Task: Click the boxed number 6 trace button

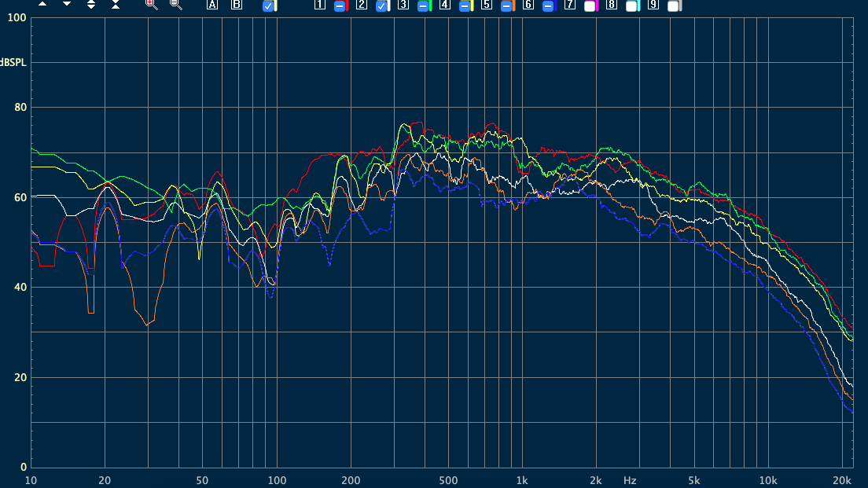Action: pyautogui.click(x=528, y=5)
